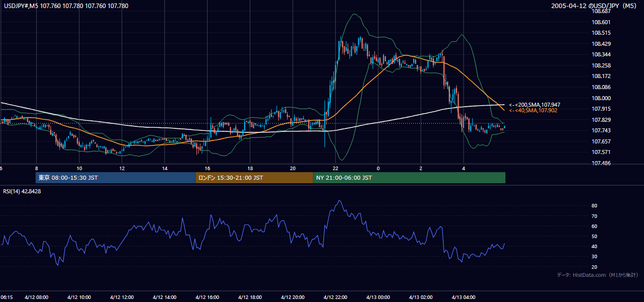
Task: Select the NY 21:00-06:00 JST session bar
Action: pos(409,178)
